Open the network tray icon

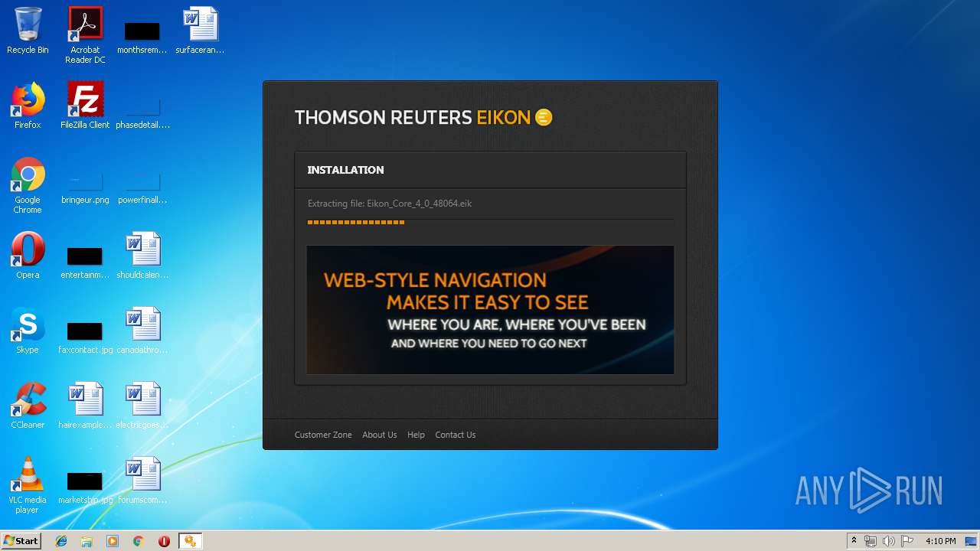871,541
